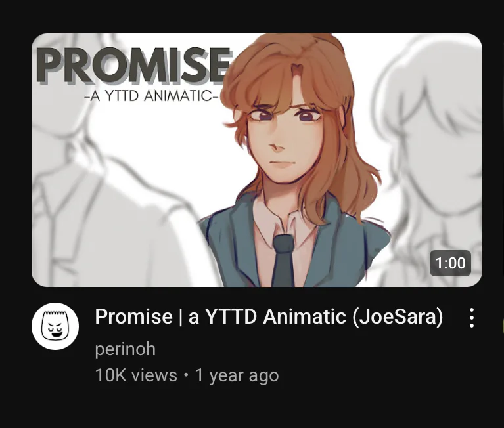Viewport: 504px width, 428px height.
Task: Click the 10K views text
Action: click(x=136, y=375)
